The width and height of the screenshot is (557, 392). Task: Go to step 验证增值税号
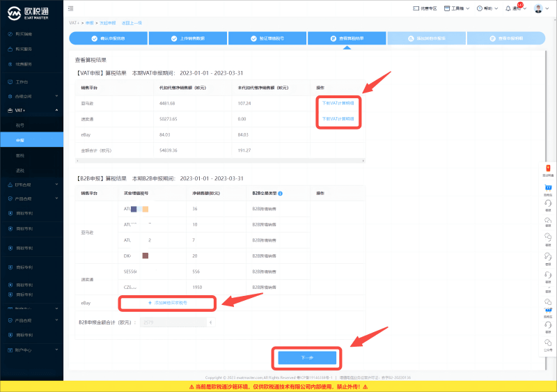(x=267, y=38)
